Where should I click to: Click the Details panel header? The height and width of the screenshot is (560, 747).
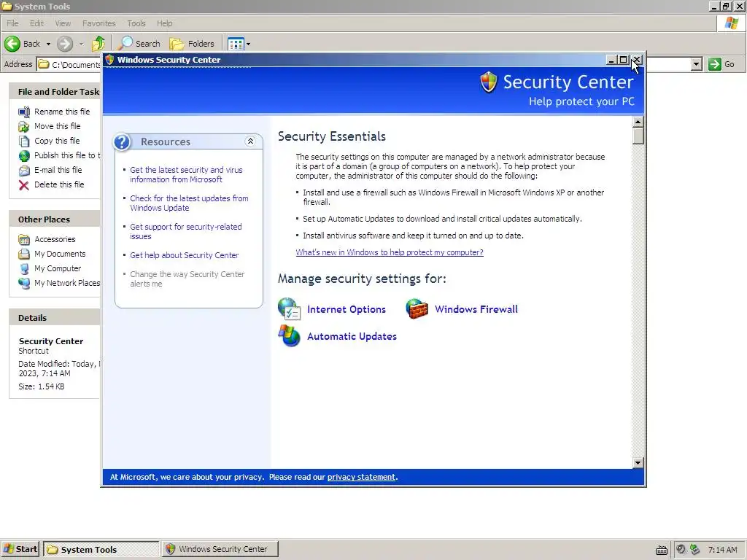pyautogui.click(x=54, y=318)
